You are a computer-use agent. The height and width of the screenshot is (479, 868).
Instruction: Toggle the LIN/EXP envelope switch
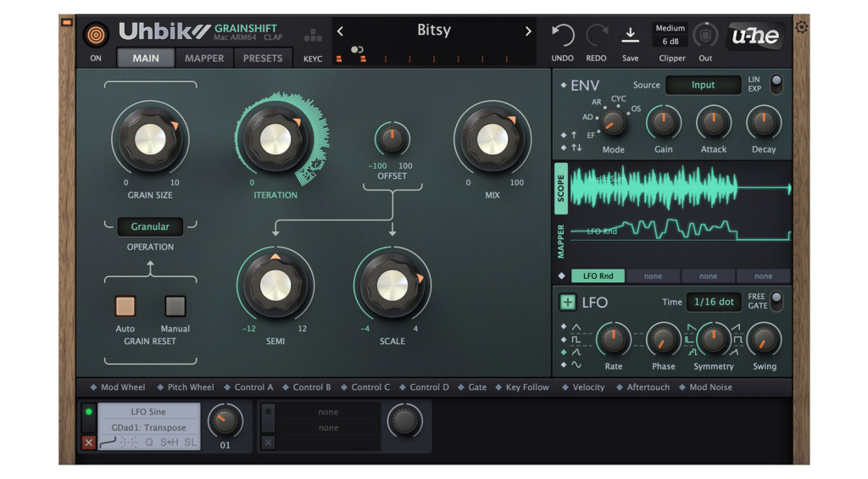[x=775, y=84]
